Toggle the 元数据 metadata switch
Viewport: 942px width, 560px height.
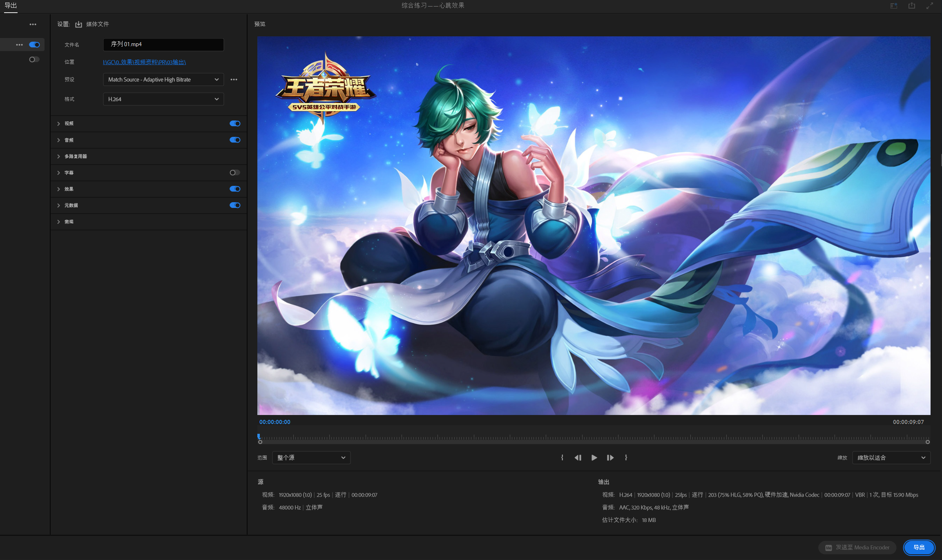click(235, 205)
